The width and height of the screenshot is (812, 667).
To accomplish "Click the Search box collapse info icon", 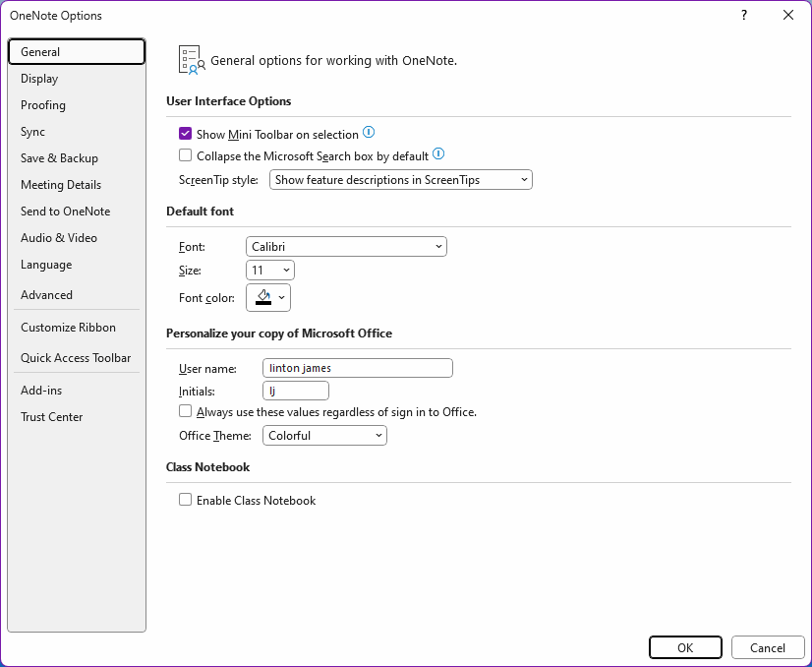I will click(x=438, y=153).
